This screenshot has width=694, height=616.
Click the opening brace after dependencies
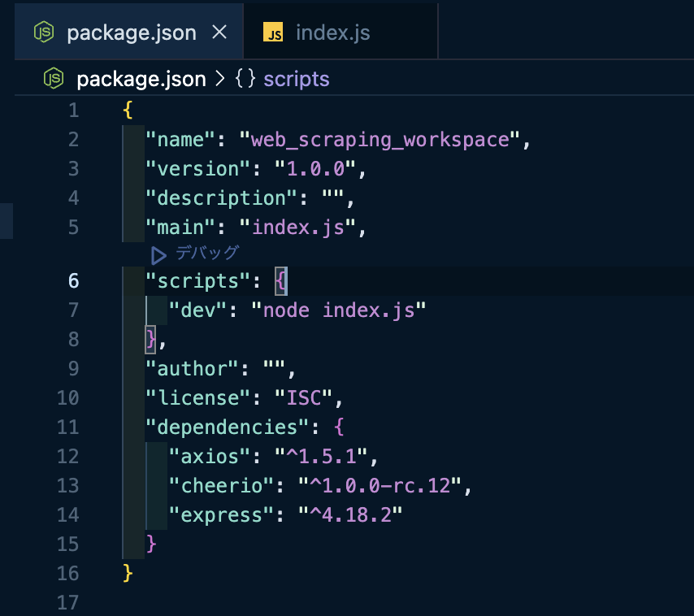tap(339, 427)
